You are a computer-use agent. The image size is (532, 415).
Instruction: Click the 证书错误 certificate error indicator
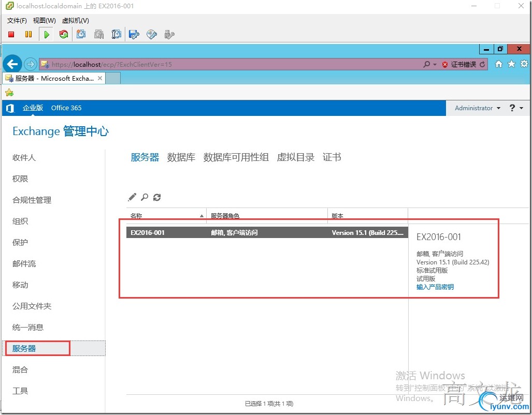[459, 64]
